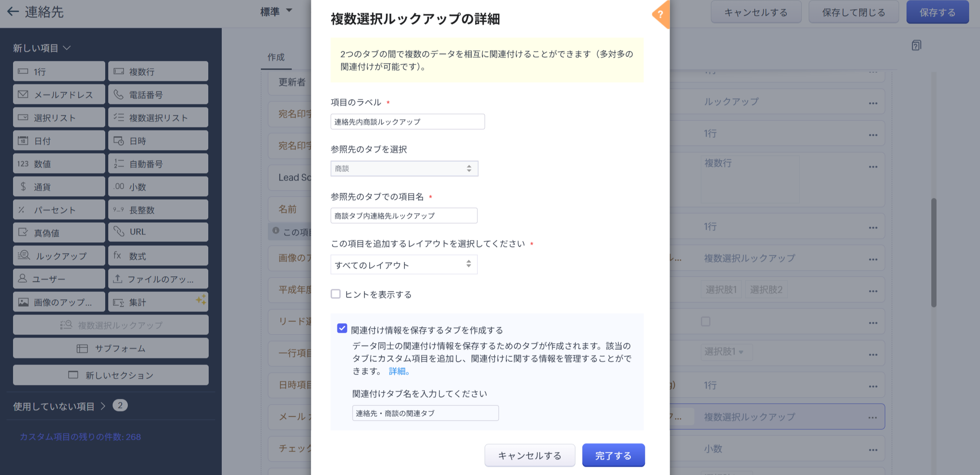
Task: Select the メールアドレス field icon
Action: (23, 94)
